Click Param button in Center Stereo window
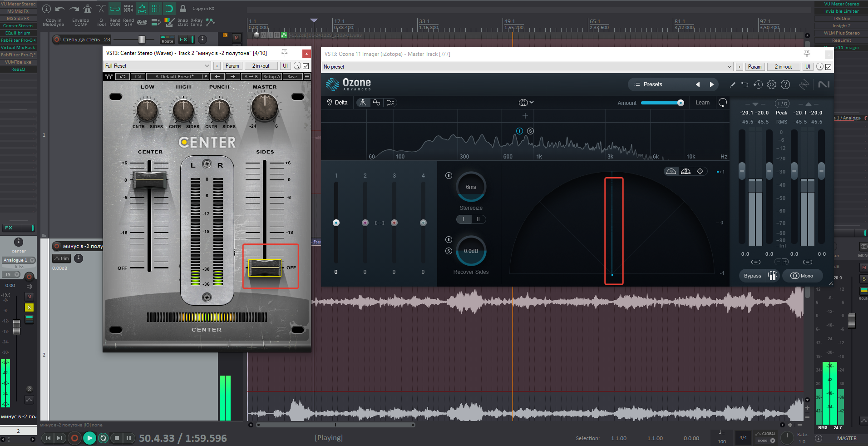This screenshot has height=446, width=868. point(232,66)
